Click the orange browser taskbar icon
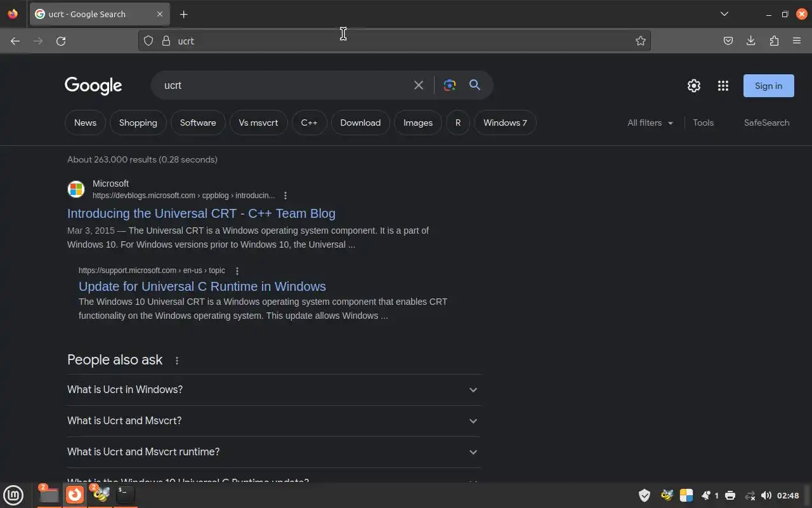Image resolution: width=812 pixels, height=508 pixels. (75, 495)
